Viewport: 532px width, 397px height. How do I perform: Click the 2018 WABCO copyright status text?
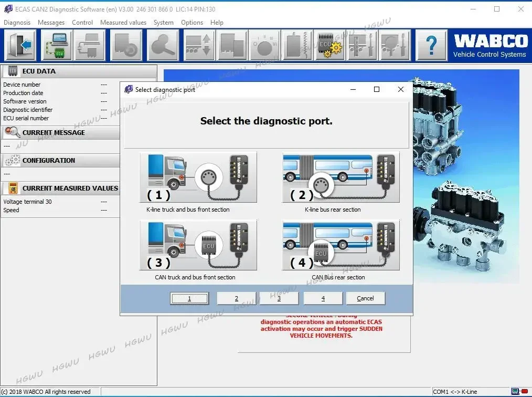pos(46,392)
